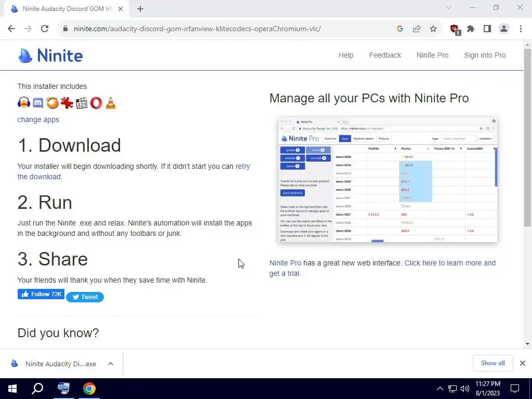This screenshot has width=532, height=399.
Task: Click the scrollbar up arrow
Action: click(528, 45)
